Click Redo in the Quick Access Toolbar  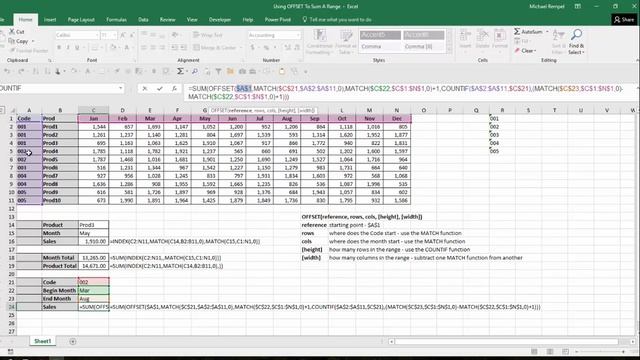click(21, 71)
